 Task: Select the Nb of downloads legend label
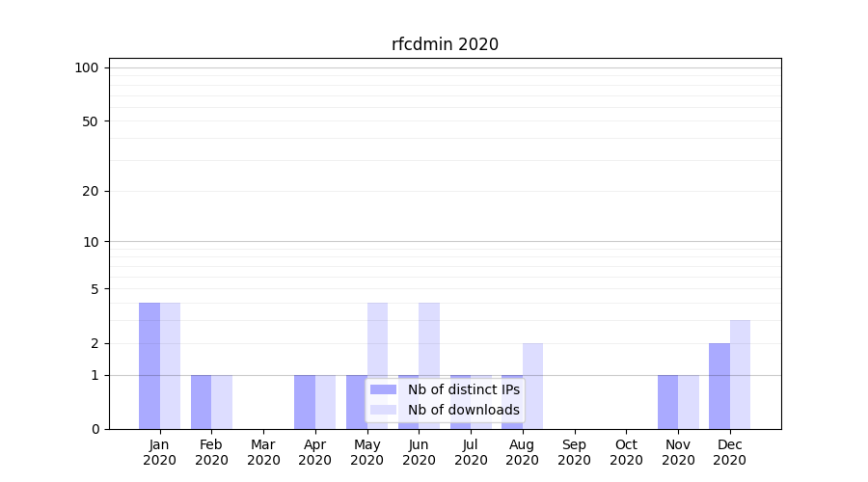click(x=463, y=410)
